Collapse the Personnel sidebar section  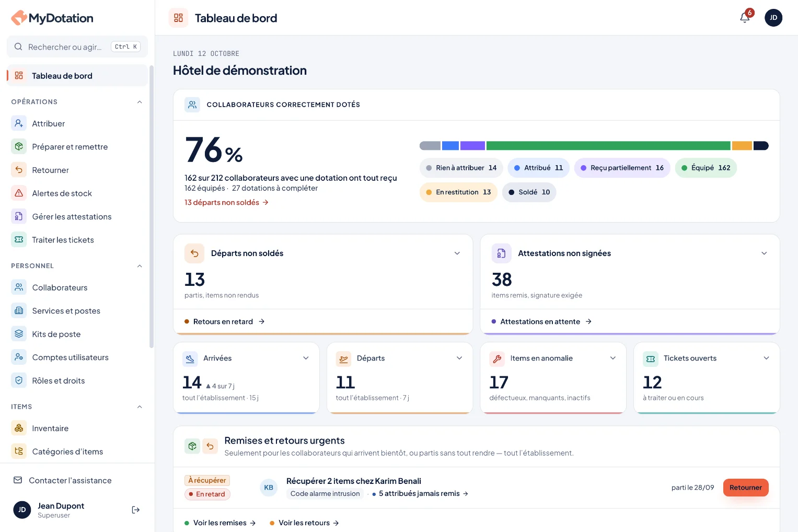click(x=140, y=266)
